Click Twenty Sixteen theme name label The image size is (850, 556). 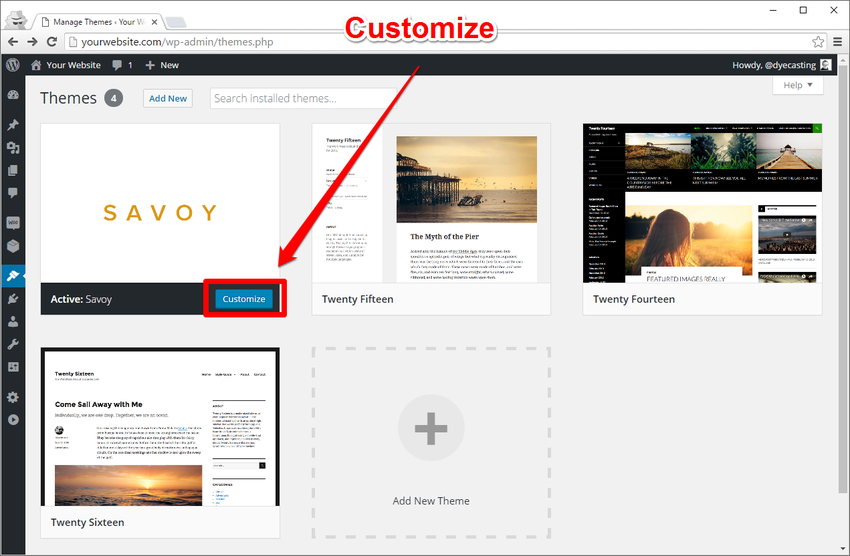pyautogui.click(x=87, y=522)
